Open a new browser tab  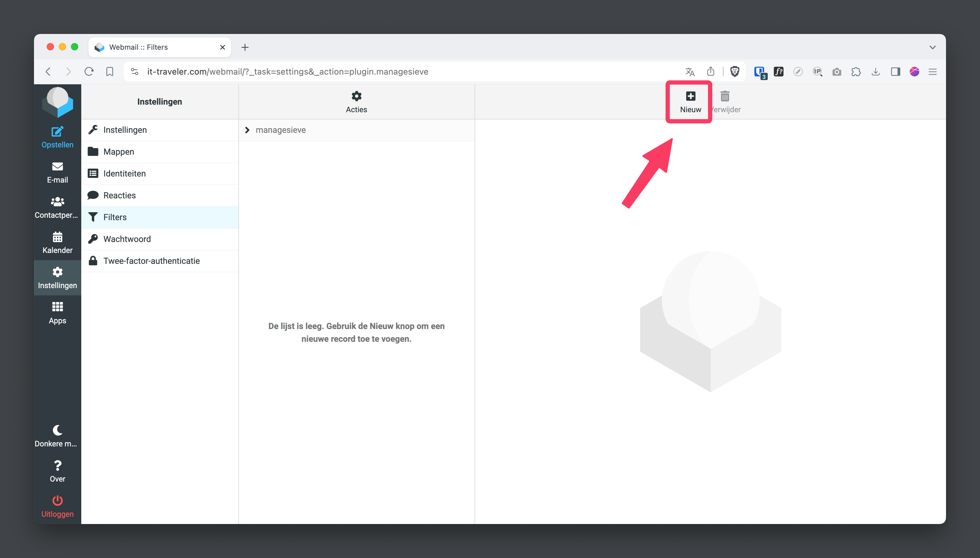pyautogui.click(x=245, y=48)
